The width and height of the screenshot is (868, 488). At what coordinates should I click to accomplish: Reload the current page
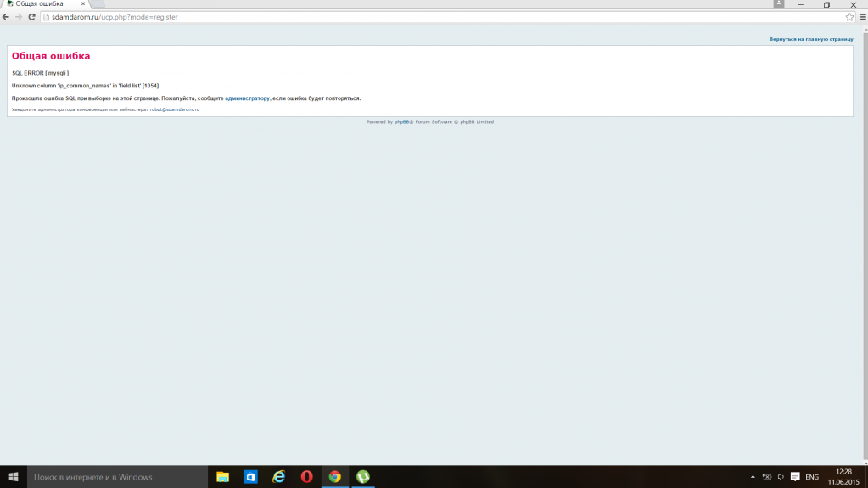[31, 17]
